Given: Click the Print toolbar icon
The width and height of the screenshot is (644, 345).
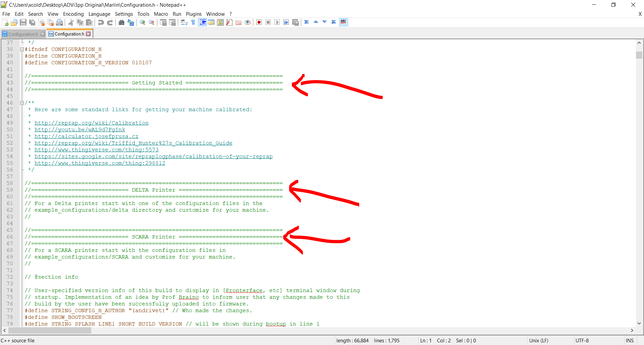Looking at the screenshot, I should (60, 22).
